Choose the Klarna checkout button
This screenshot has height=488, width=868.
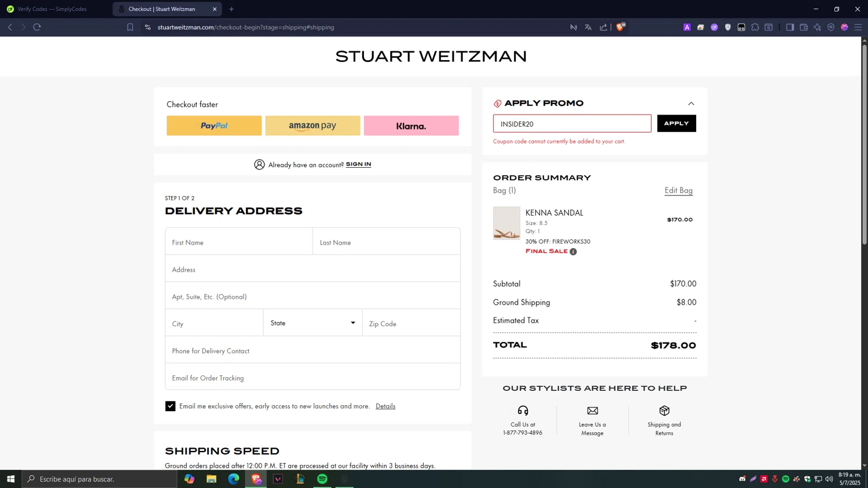[411, 125]
